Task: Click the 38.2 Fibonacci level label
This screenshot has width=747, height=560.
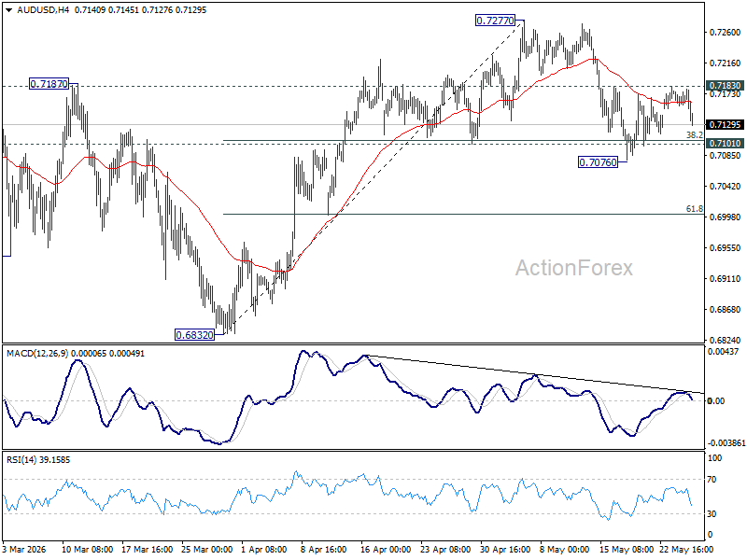Action: 694,135
